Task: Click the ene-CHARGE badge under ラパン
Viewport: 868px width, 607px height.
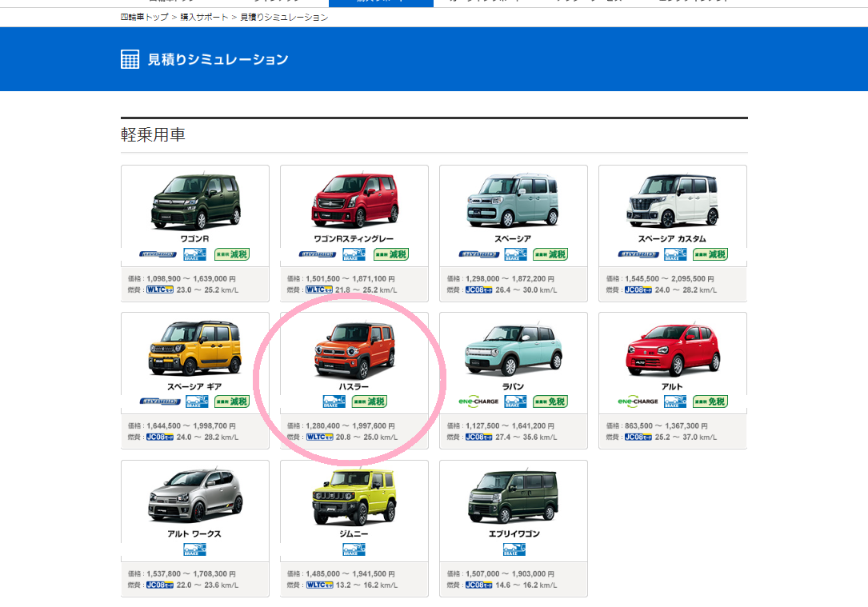Action: click(478, 401)
